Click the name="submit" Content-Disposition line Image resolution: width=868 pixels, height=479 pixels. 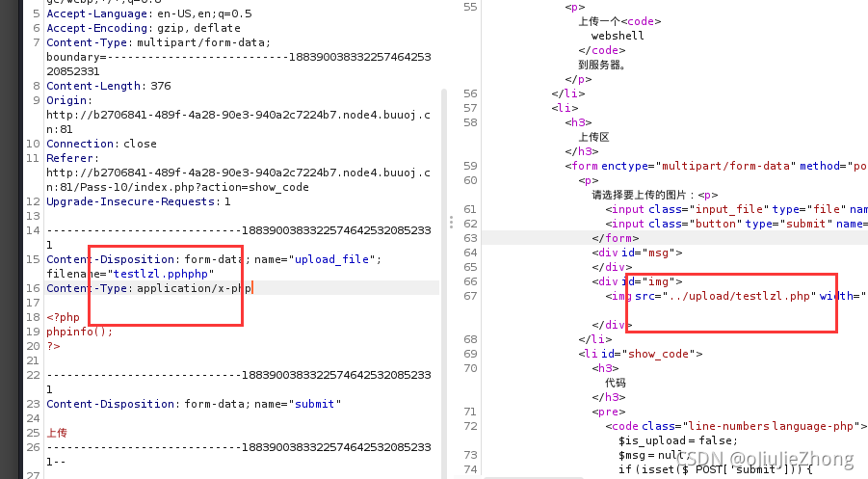click(x=194, y=404)
